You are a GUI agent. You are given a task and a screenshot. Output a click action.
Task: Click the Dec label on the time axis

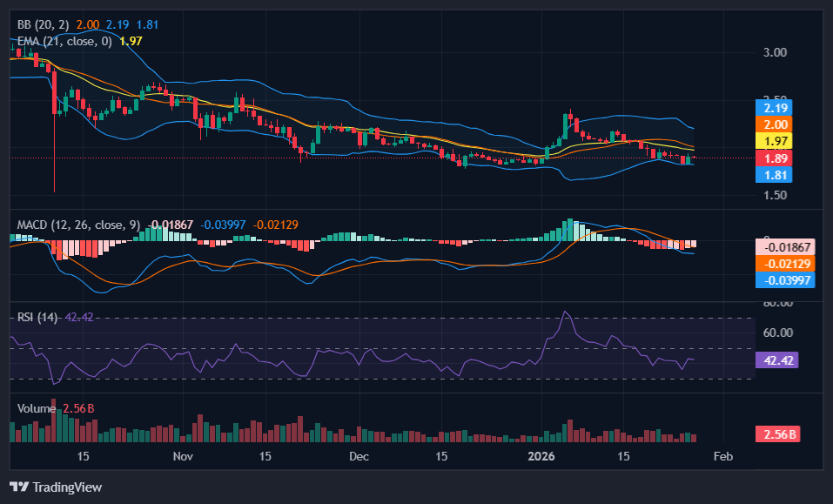[x=358, y=455]
